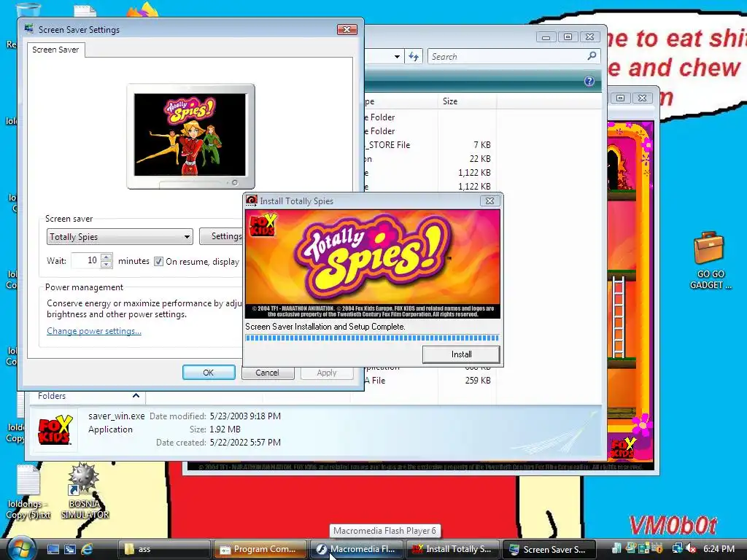This screenshot has height=560, width=747.
Task: Click the Explorer refresh arrows button
Action: [414, 57]
